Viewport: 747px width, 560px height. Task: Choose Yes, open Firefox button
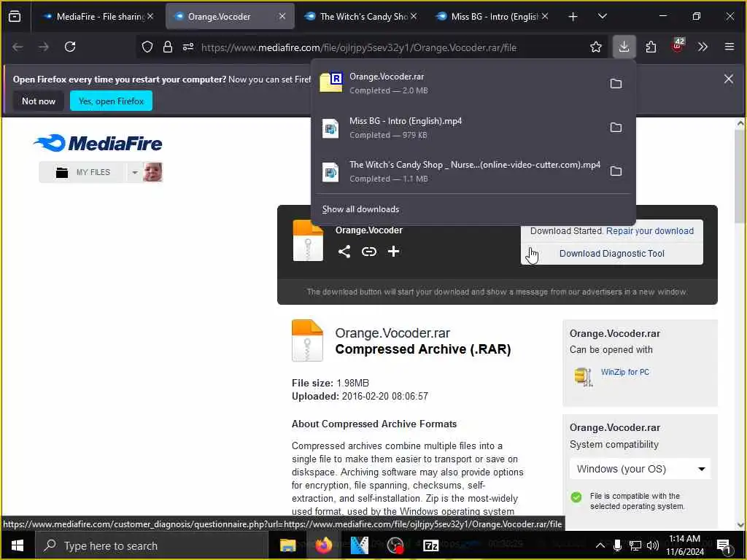click(111, 101)
